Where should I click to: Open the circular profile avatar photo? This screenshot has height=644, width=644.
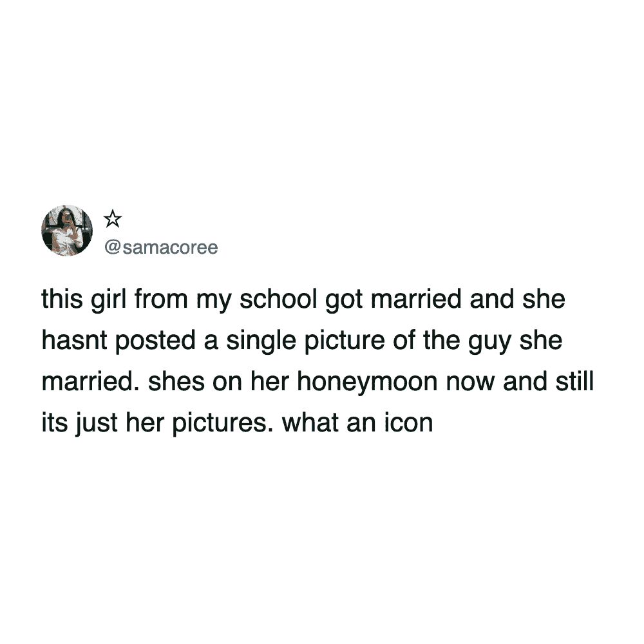click(x=67, y=231)
